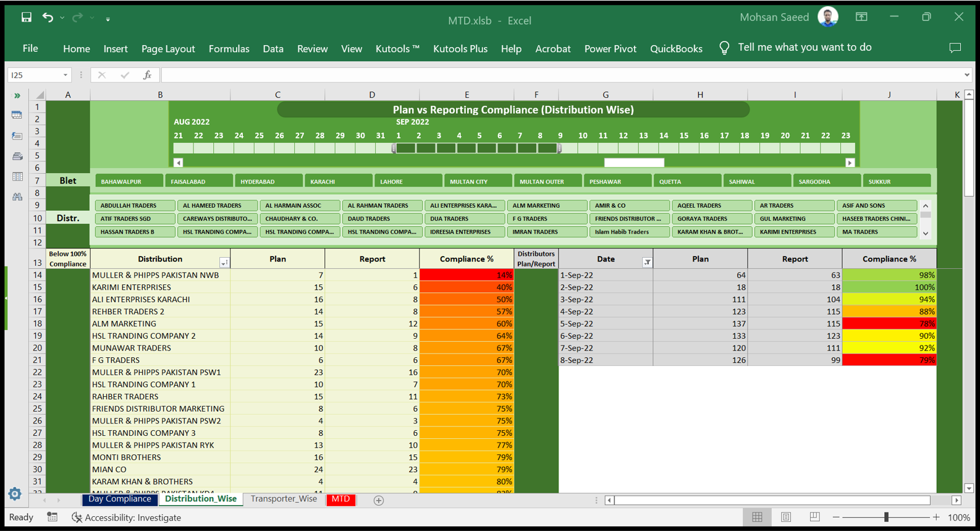The width and height of the screenshot is (980, 531).
Task: Open the Date column filter dropdown
Action: 647,263
